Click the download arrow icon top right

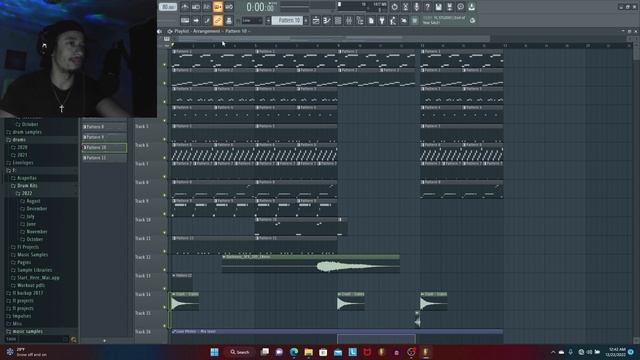(x=471, y=7)
